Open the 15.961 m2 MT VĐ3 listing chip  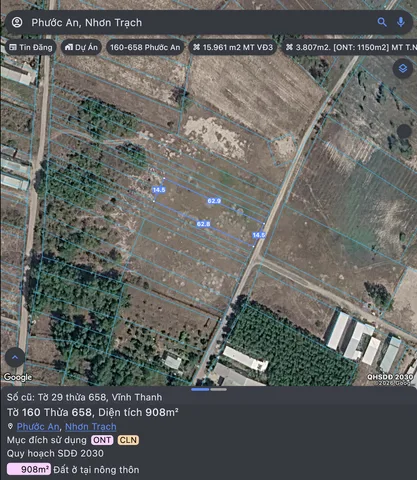(233, 47)
